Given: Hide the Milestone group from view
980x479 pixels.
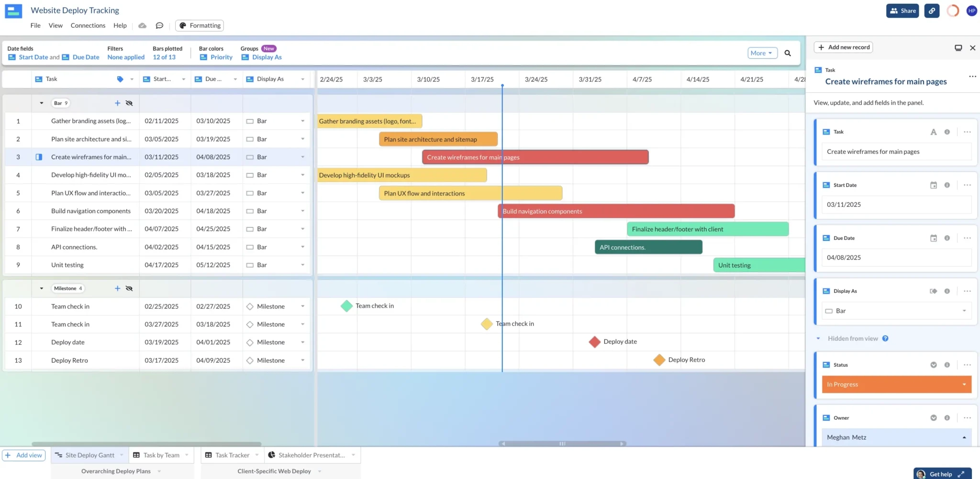Looking at the screenshot, I should (x=129, y=288).
